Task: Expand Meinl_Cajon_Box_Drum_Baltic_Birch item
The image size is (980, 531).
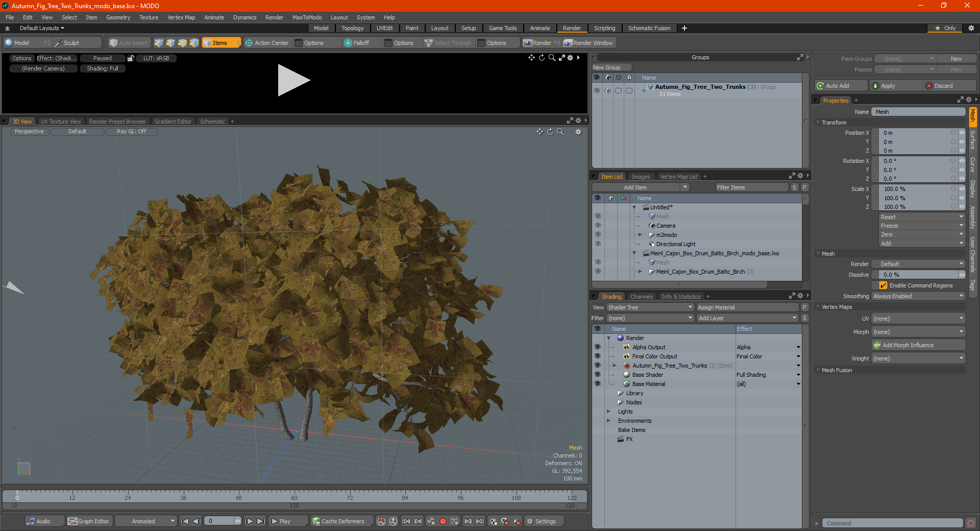Action: click(x=640, y=271)
